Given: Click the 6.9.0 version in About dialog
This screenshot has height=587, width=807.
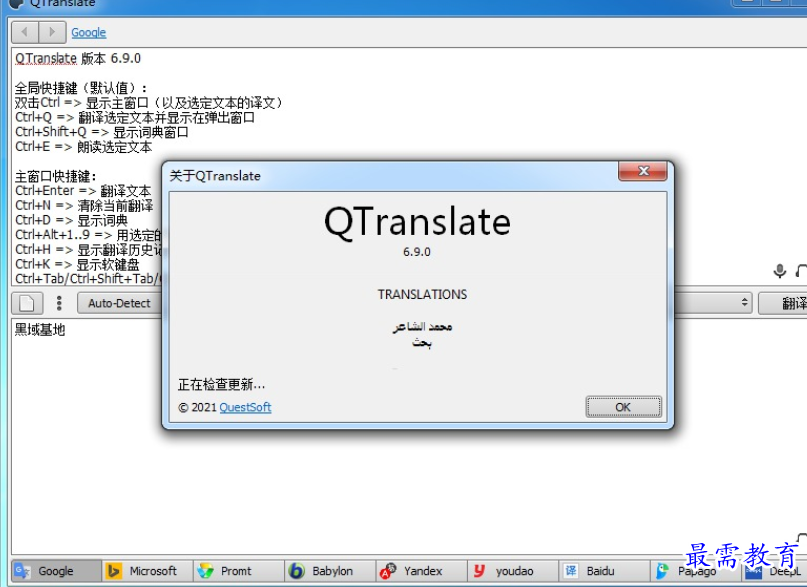Looking at the screenshot, I should (x=417, y=252).
